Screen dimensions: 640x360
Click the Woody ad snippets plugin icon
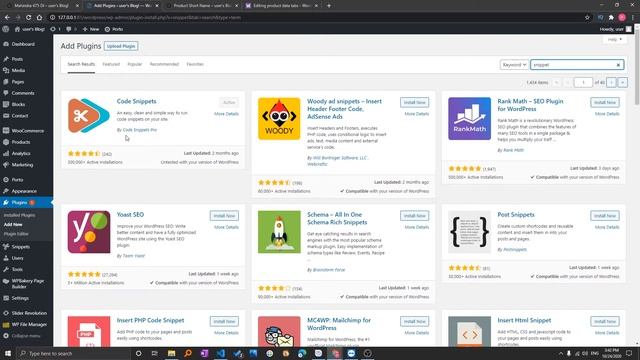(279, 118)
